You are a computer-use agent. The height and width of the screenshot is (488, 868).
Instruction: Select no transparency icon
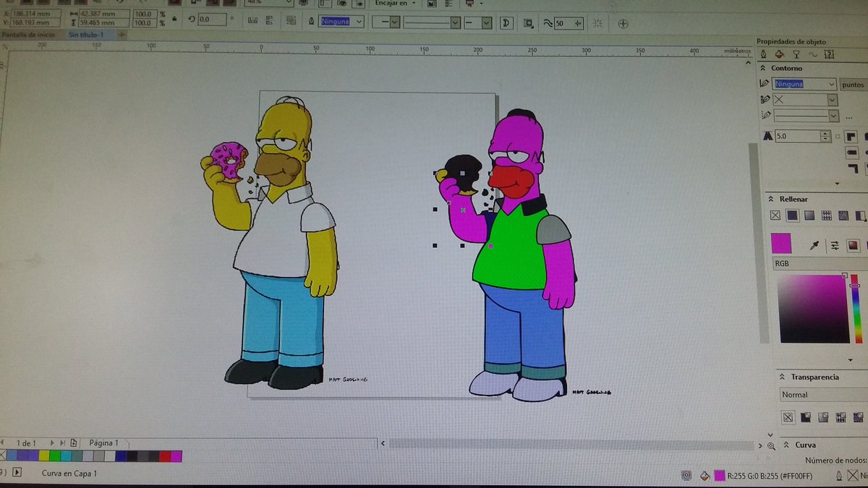[788, 417]
